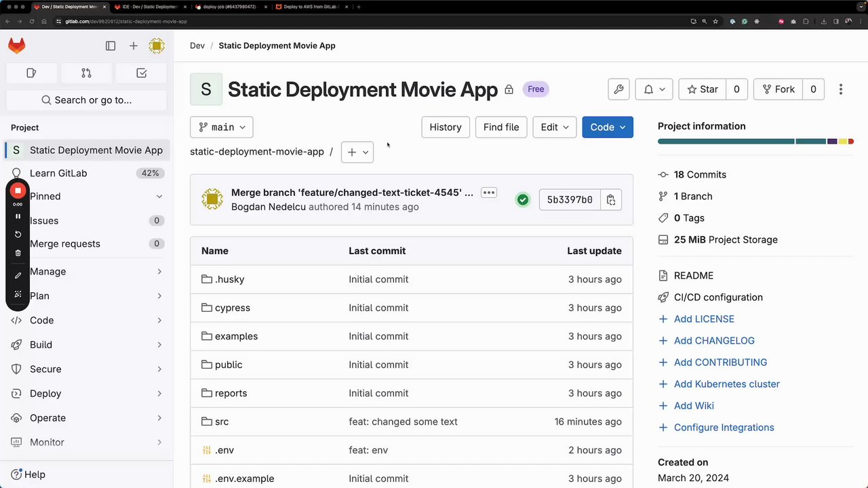
Task: Select Merge requests in the sidebar
Action: click(x=65, y=243)
